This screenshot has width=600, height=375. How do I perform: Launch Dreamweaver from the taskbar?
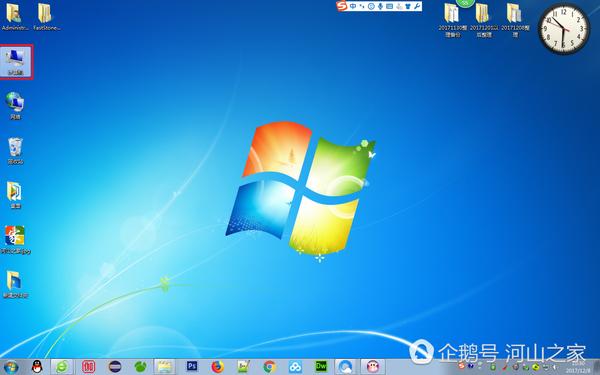(x=321, y=367)
